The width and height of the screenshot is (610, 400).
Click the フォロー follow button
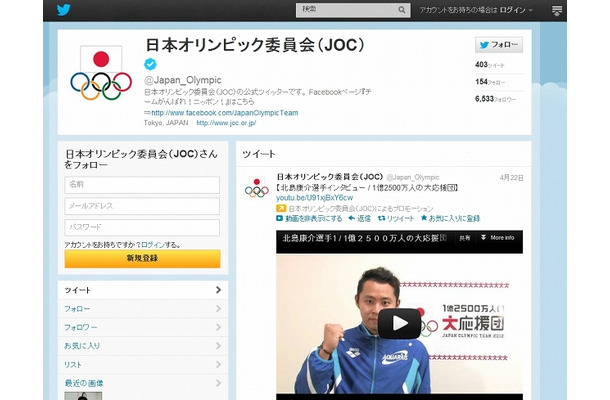pyautogui.click(x=499, y=45)
